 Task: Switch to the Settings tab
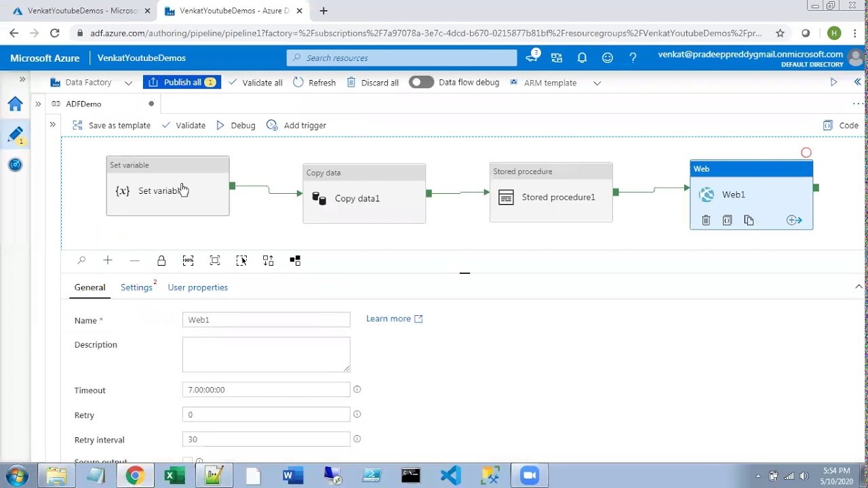136,287
